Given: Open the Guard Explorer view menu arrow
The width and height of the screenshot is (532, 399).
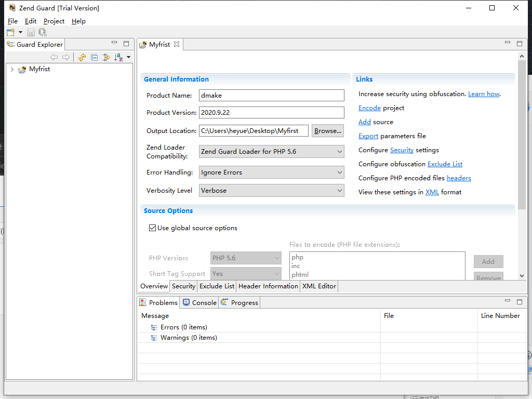Looking at the screenshot, I should coord(129,57).
